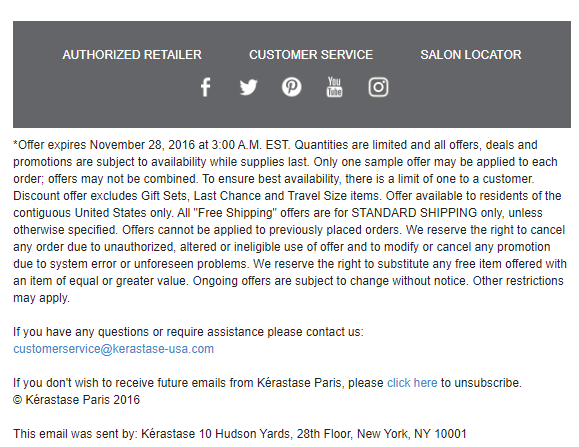Click the "If you have any questions" sentence

[x=188, y=332]
